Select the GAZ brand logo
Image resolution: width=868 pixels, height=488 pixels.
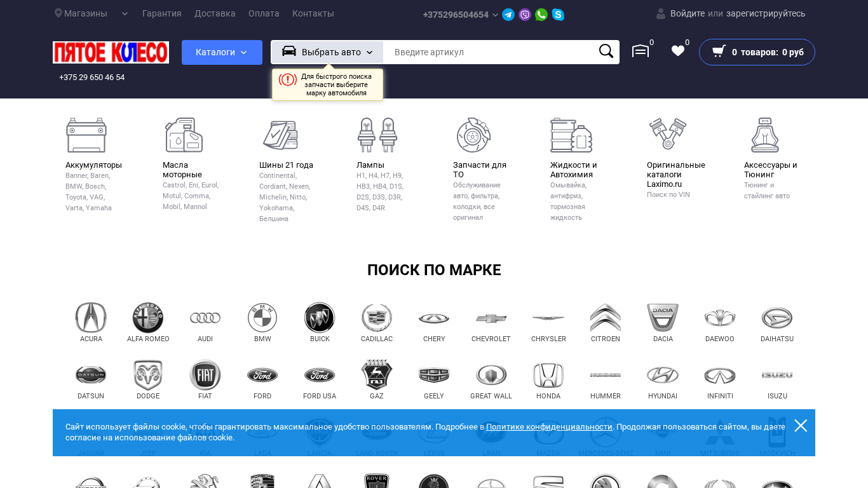click(x=377, y=375)
